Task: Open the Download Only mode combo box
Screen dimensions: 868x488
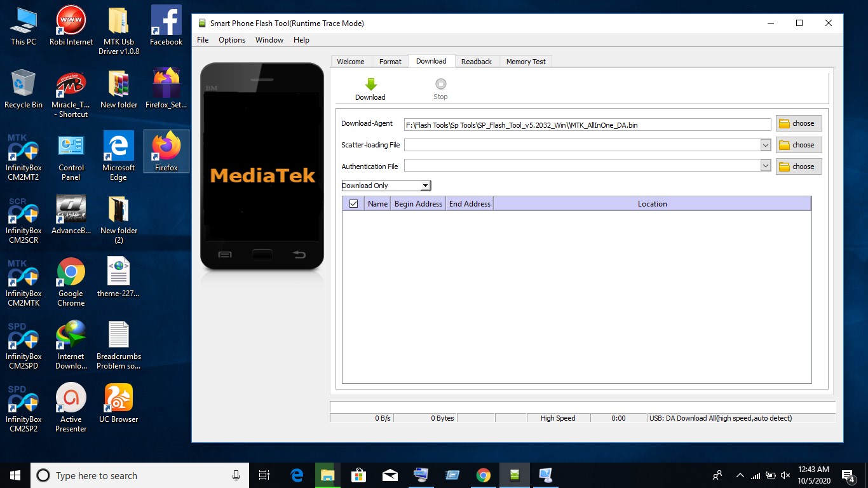Action: coord(424,185)
